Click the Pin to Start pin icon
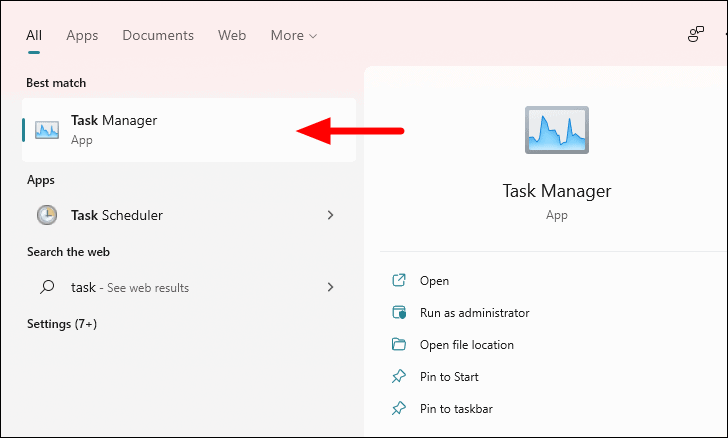Screen dimensions: 728x438 pyautogui.click(x=399, y=377)
